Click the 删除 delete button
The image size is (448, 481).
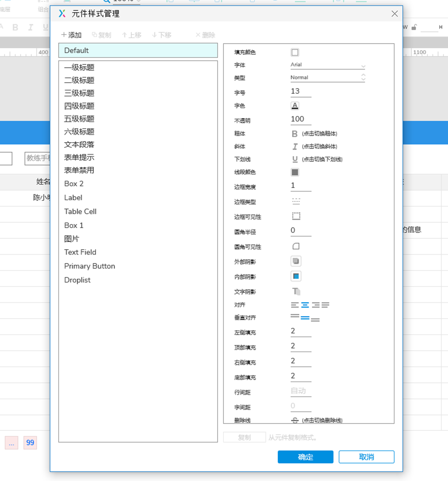tap(206, 35)
